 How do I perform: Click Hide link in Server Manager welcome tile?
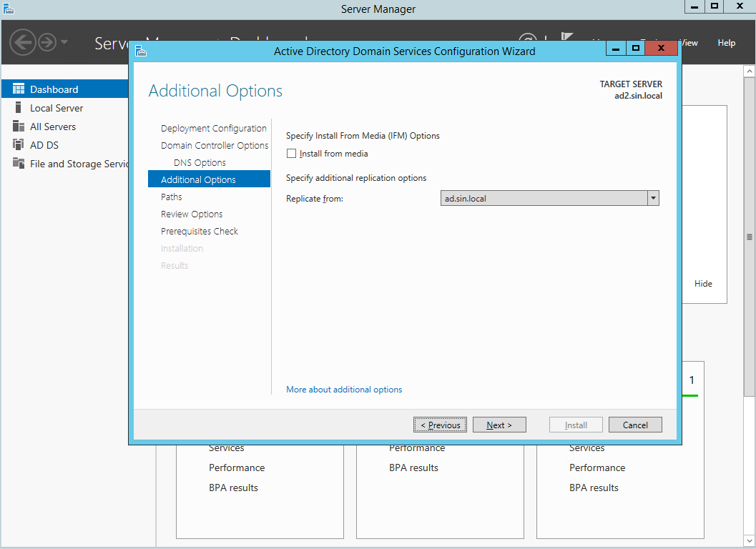tap(703, 284)
